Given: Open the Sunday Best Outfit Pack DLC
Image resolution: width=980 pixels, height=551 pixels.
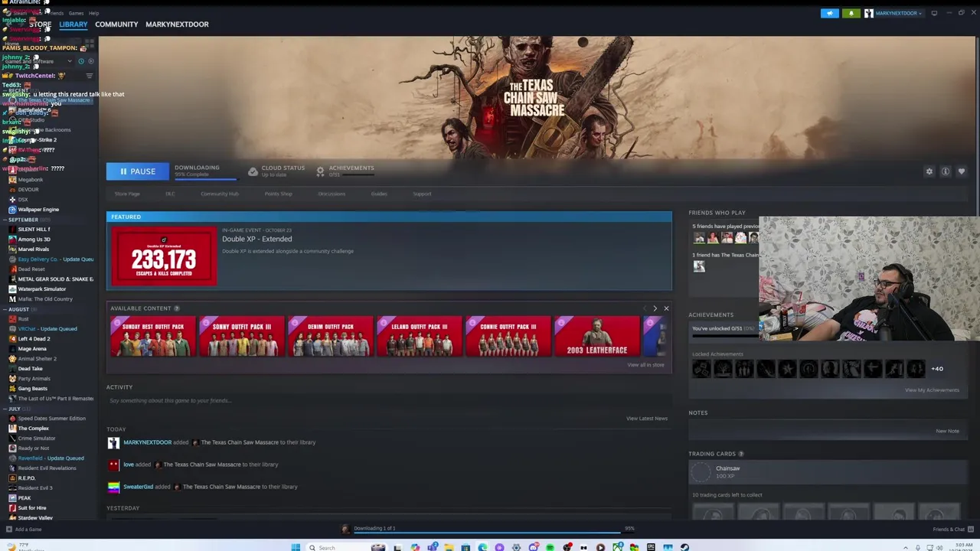Looking at the screenshot, I should pyautogui.click(x=152, y=337).
